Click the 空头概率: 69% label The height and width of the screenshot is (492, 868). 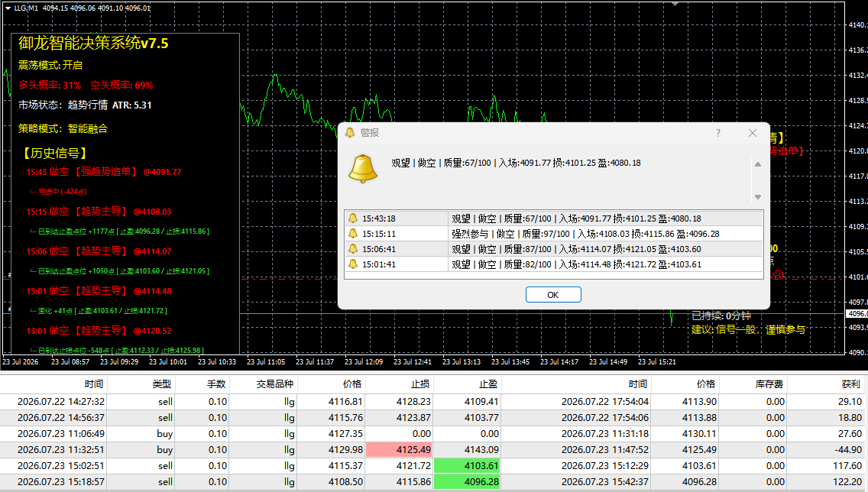pos(121,86)
